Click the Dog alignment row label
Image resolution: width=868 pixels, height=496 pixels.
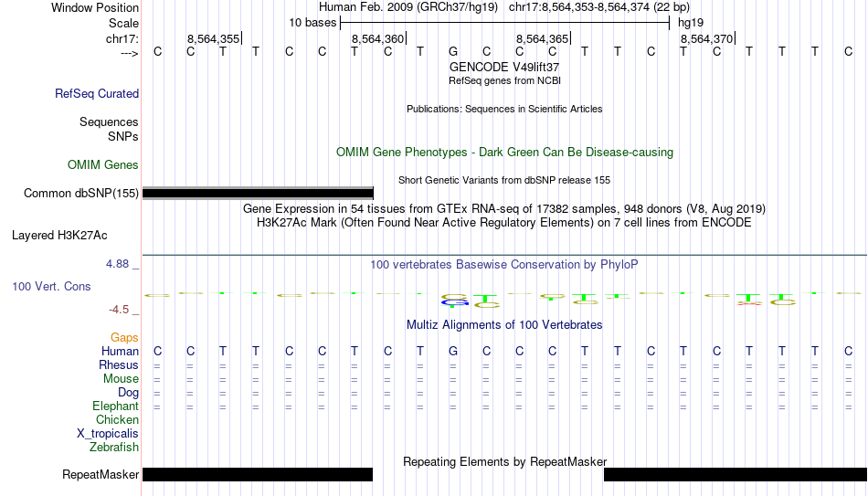click(x=129, y=393)
